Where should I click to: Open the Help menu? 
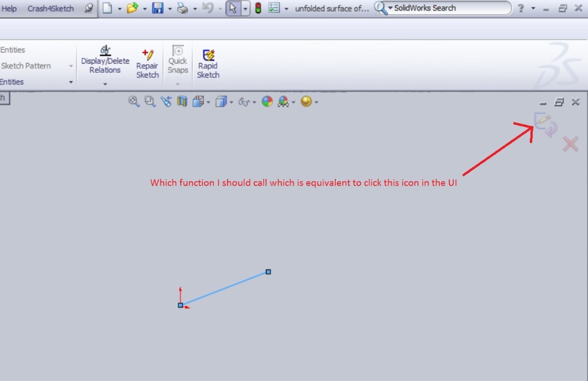click(x=9, y=8)
